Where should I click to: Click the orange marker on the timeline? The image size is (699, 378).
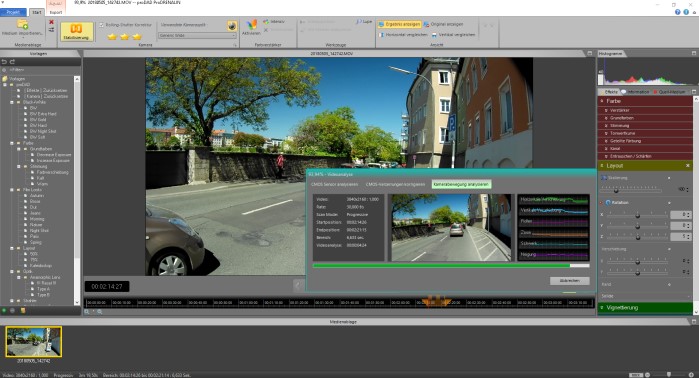click(437, 301)
